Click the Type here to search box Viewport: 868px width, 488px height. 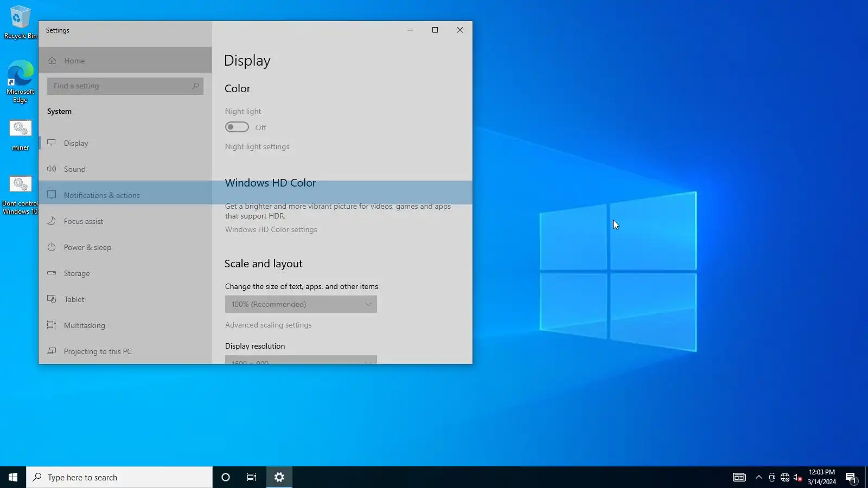(119, 477)
